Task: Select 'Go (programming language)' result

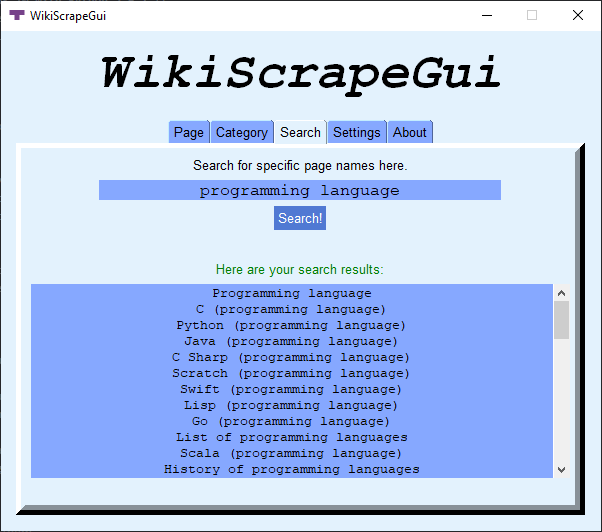Action: click(292, 421)
